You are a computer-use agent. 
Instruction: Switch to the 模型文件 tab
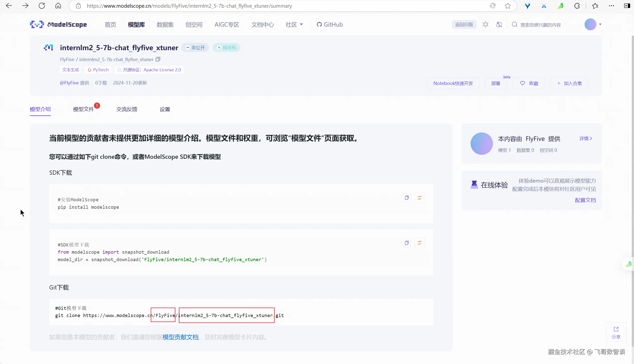pos(83,109)
